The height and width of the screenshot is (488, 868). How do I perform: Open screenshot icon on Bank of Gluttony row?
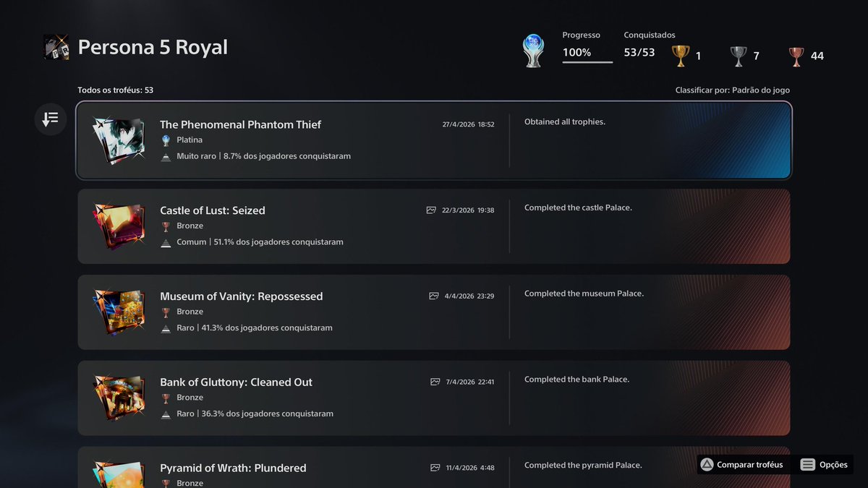(x=435, y=382)
